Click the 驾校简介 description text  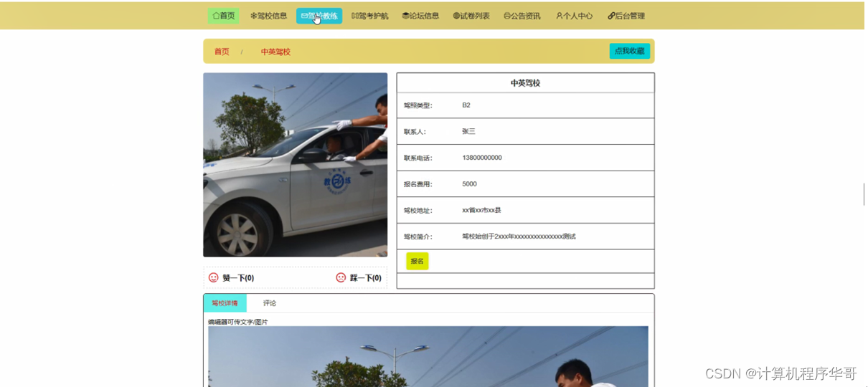pos(519,236)
